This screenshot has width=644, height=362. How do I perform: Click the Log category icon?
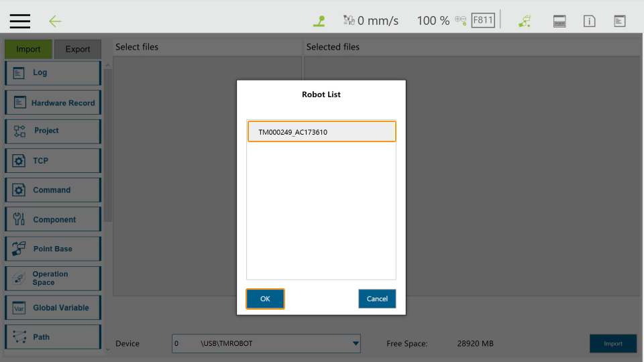tap(19, 73)
